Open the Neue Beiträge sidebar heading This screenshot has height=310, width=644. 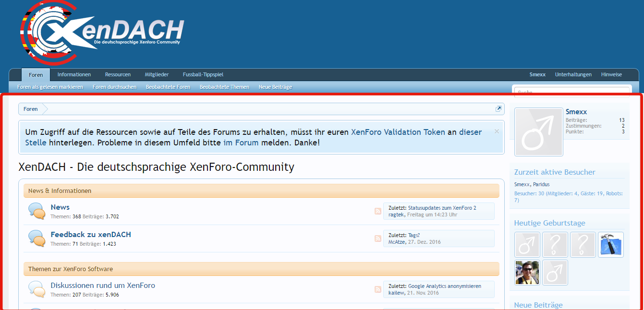(538, 305)
